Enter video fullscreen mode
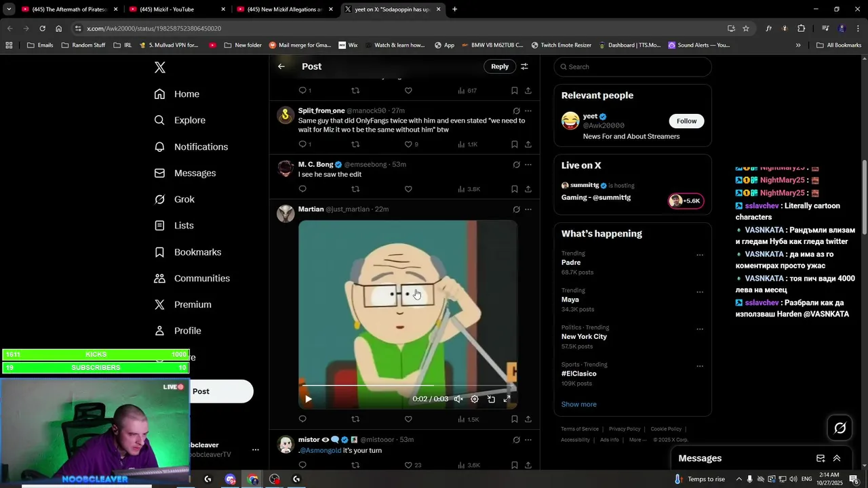 click(x=507, y=399)
